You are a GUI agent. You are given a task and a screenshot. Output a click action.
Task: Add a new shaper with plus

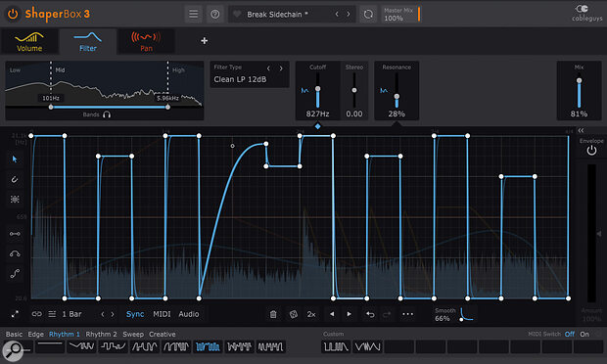point(204,41)
